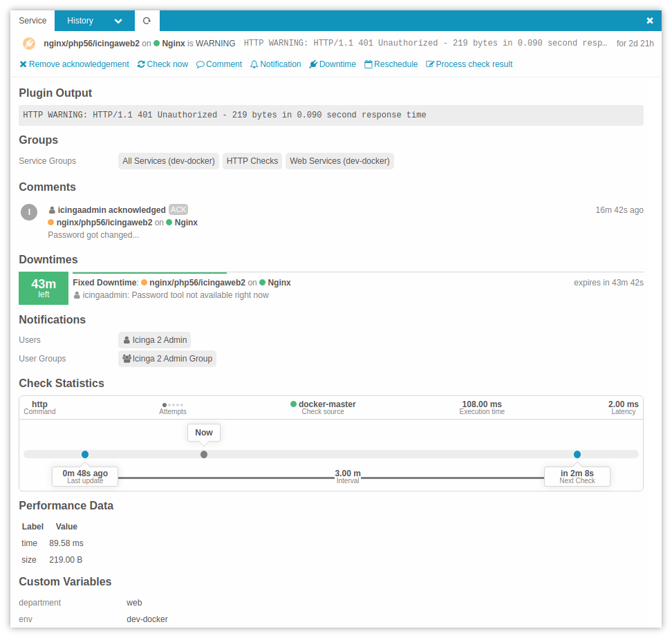Open Icinga 2 Admin Group user group
672x638 pixels.
(x=167, y=359)
